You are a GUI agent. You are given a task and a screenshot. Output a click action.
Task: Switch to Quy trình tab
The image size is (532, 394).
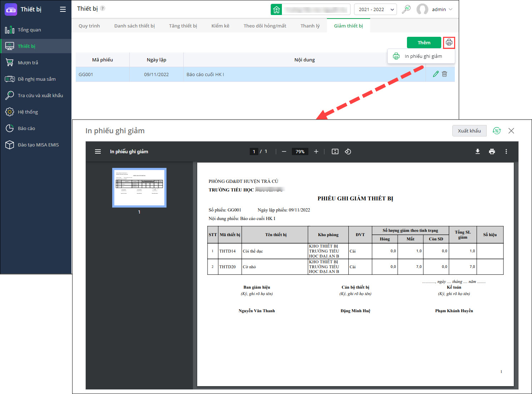[x=89, y=26]
